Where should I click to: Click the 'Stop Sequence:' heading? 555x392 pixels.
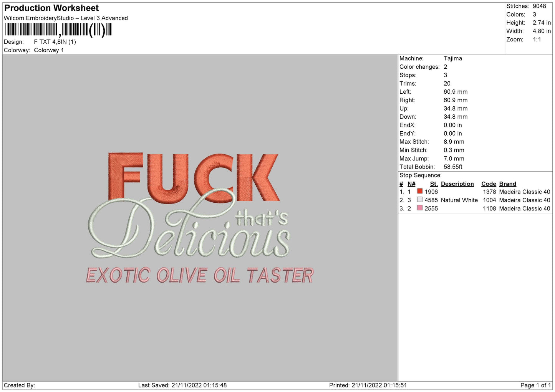click(x=421, y=175)
